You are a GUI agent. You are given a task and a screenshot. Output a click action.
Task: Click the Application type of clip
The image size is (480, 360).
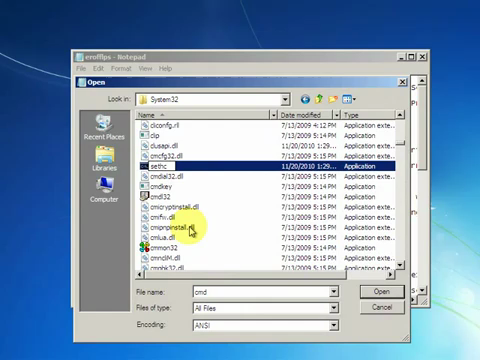[360, 136]
